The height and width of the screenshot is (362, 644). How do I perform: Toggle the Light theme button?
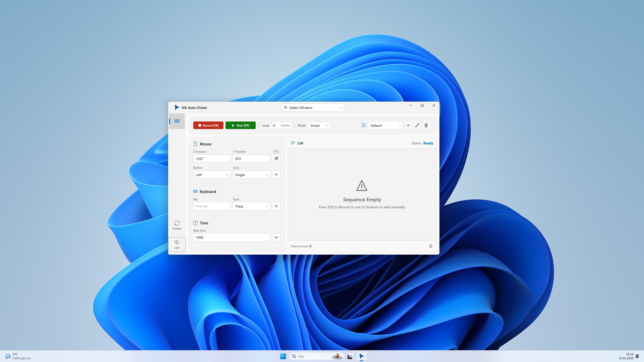pyautogui.click(x=177, y=244)
